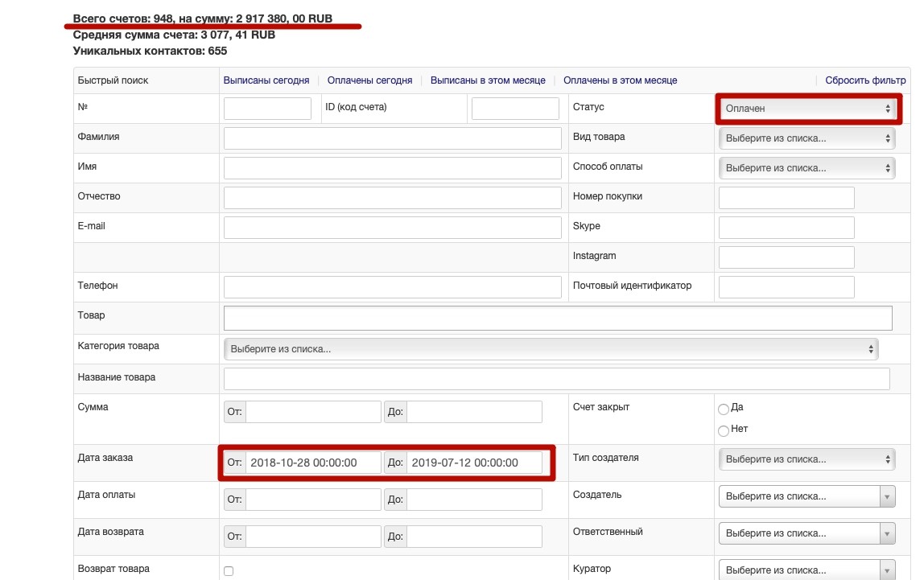Image resolution: width=924 pixels, height=580 pixels.
Task: Click the Дата заказа От date field
Action: [x=312, y=463]
